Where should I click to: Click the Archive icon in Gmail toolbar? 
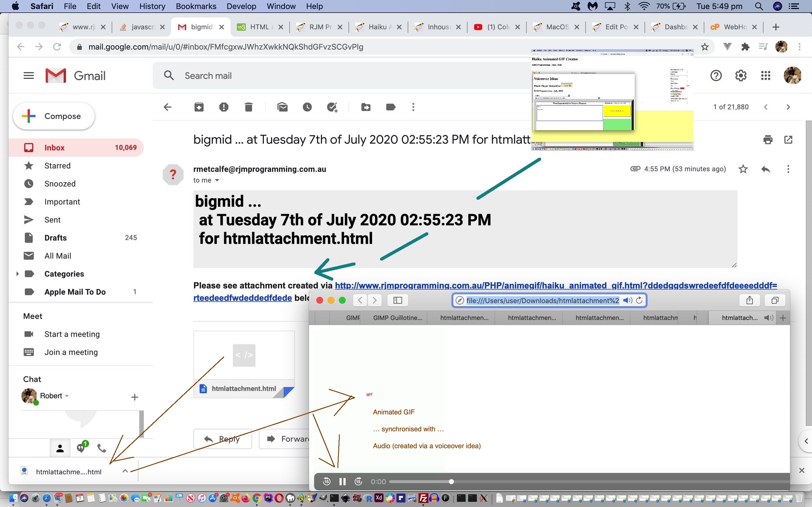199,107
